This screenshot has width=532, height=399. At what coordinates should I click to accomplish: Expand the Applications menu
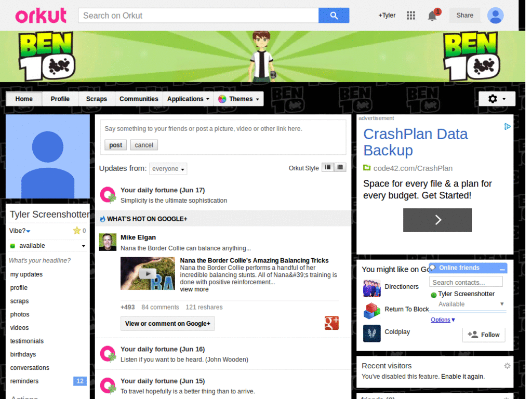pyautogui.click(x=188, y=99)
